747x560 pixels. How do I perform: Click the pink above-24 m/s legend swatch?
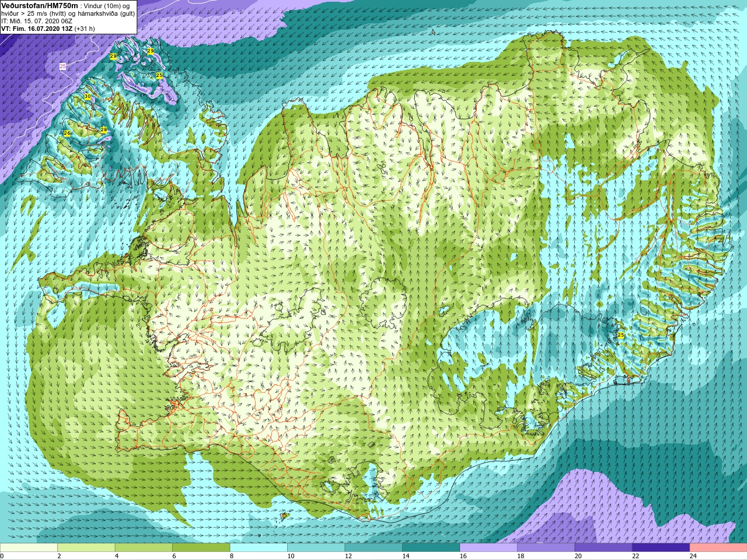click(x=718, y=548)
